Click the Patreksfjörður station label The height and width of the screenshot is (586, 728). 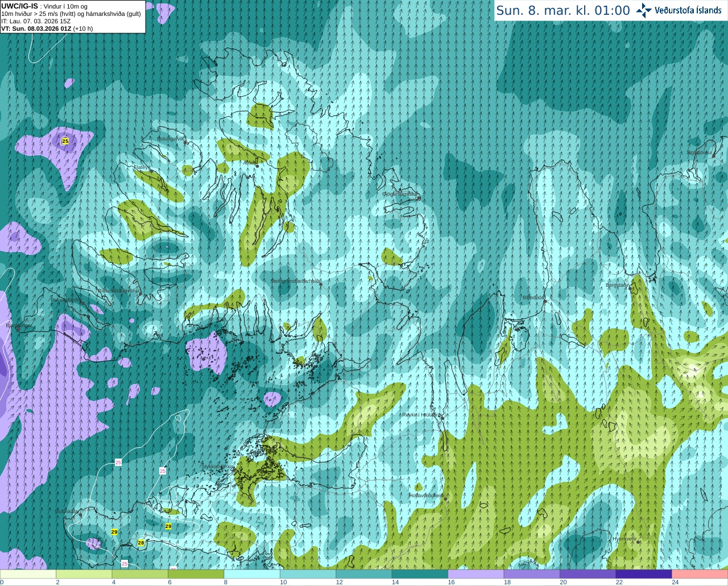[66, 299]
